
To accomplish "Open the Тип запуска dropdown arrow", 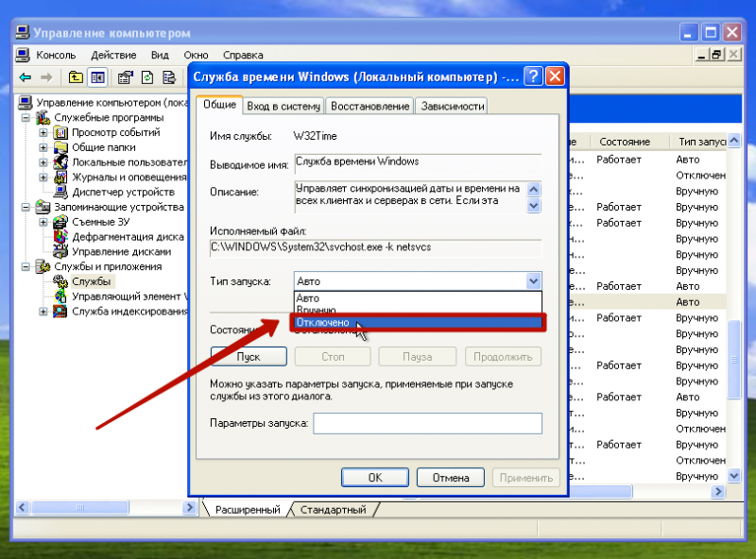I will (533, 281).
